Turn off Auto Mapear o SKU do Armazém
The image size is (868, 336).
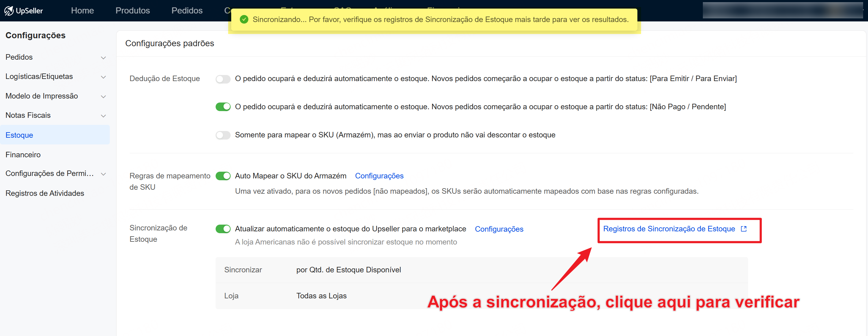(223, 176)
